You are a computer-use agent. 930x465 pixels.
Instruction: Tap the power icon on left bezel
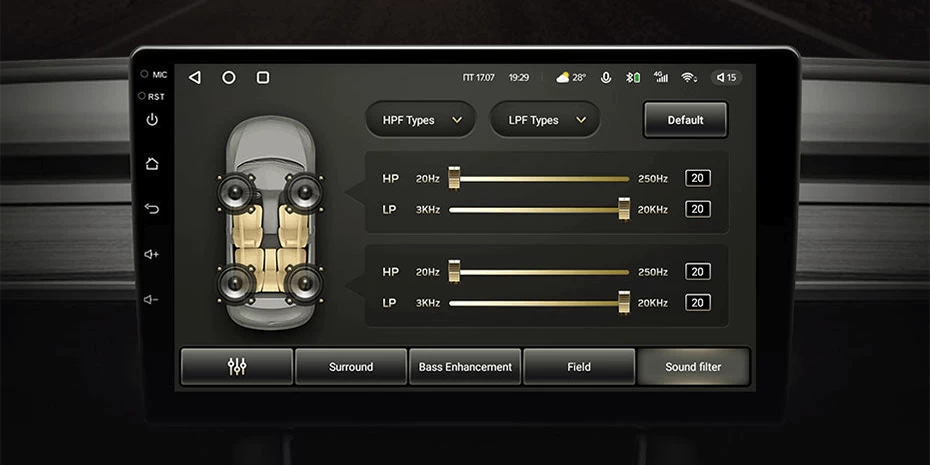click(152, 120)
